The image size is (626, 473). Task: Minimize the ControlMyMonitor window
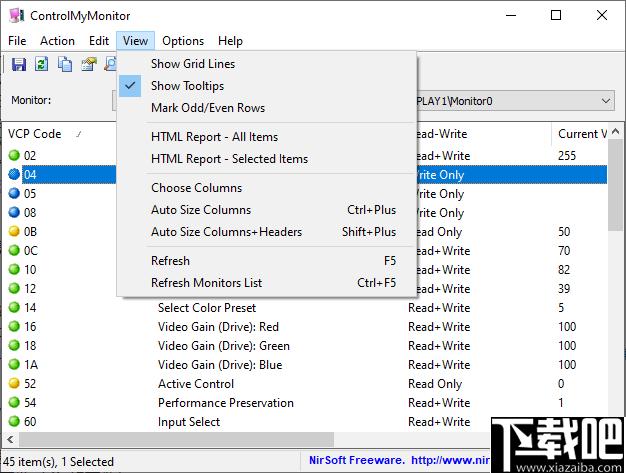pos(511,16)
